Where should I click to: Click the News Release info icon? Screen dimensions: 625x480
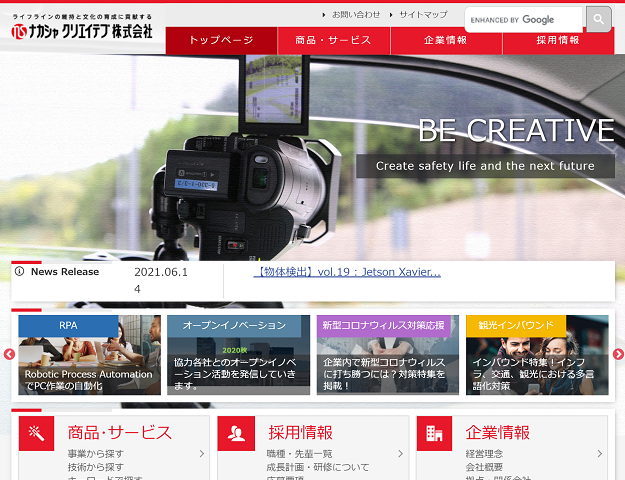19,271
